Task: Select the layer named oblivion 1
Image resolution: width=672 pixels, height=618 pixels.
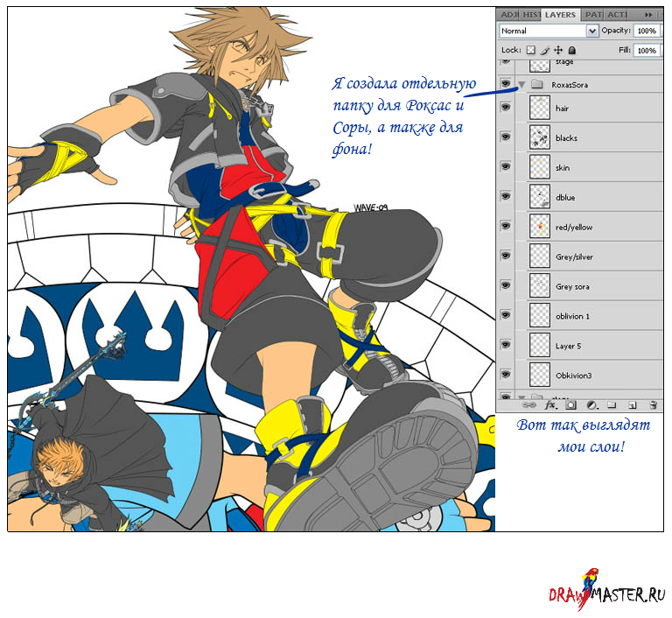Action: [572, 316]
